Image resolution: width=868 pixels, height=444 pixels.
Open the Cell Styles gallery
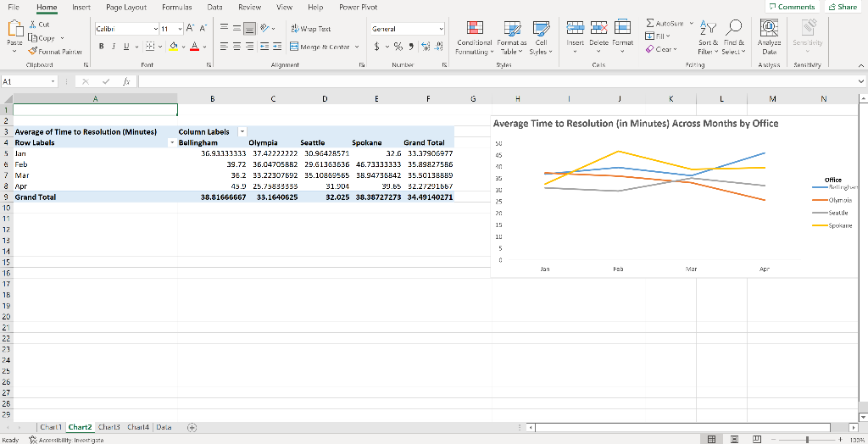point(540,38)
